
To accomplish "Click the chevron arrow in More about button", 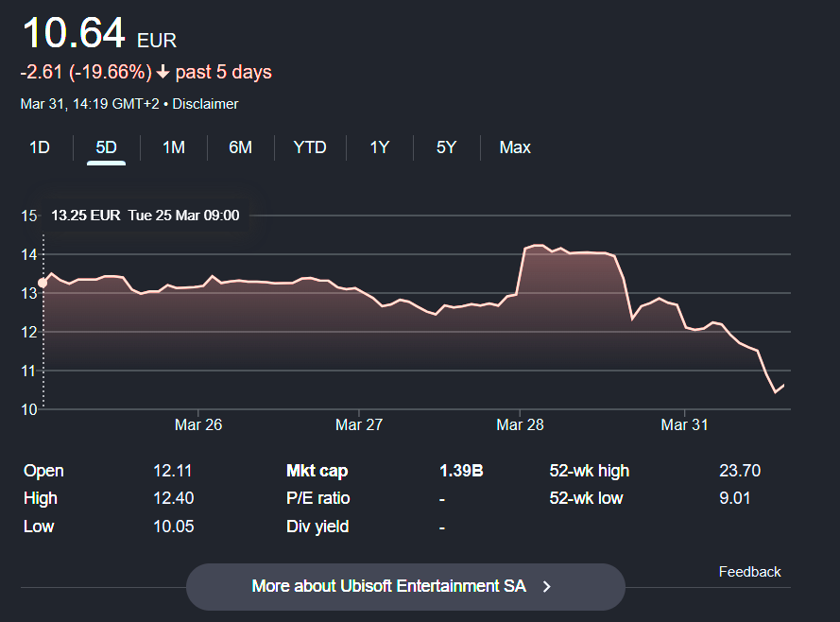I will pos(546,587).
